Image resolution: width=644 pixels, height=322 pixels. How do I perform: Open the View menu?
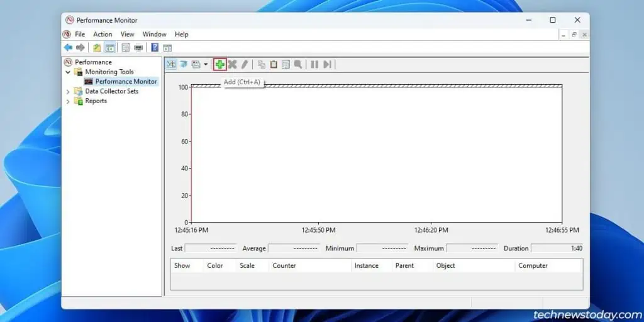pos(128,35)
